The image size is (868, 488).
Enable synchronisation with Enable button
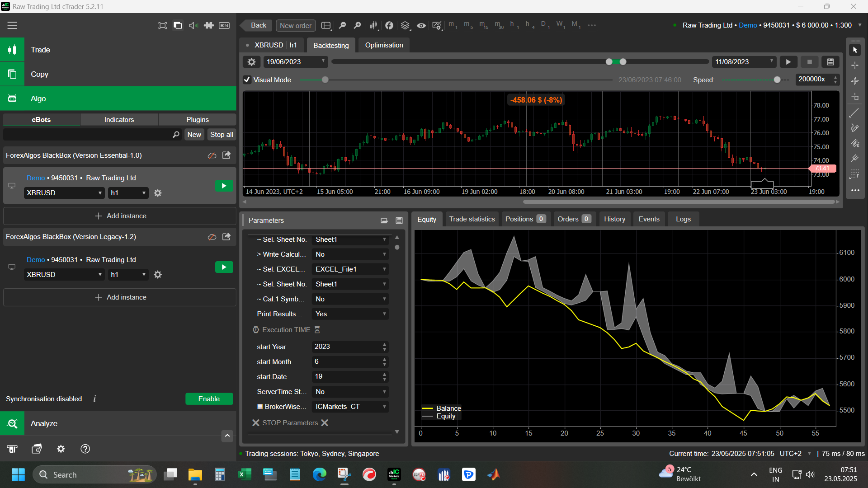pos(209,399)
